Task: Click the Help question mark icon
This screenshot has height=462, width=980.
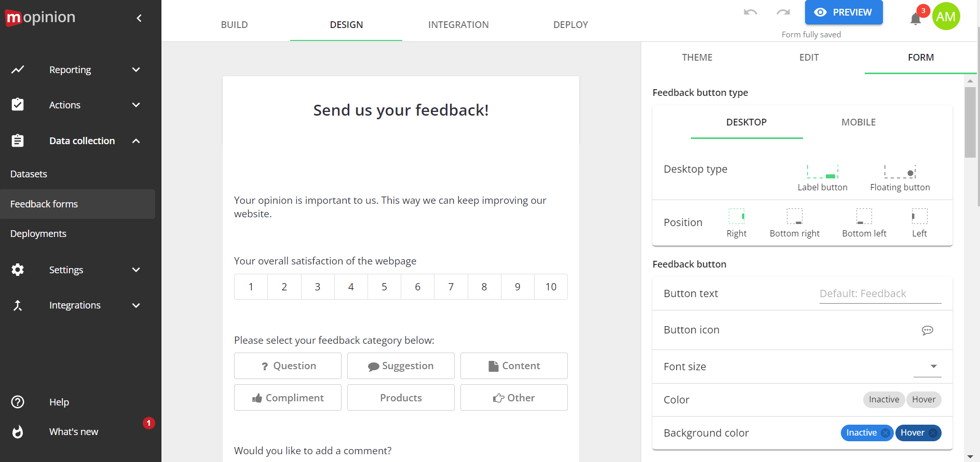Action: tap(18, 401)
